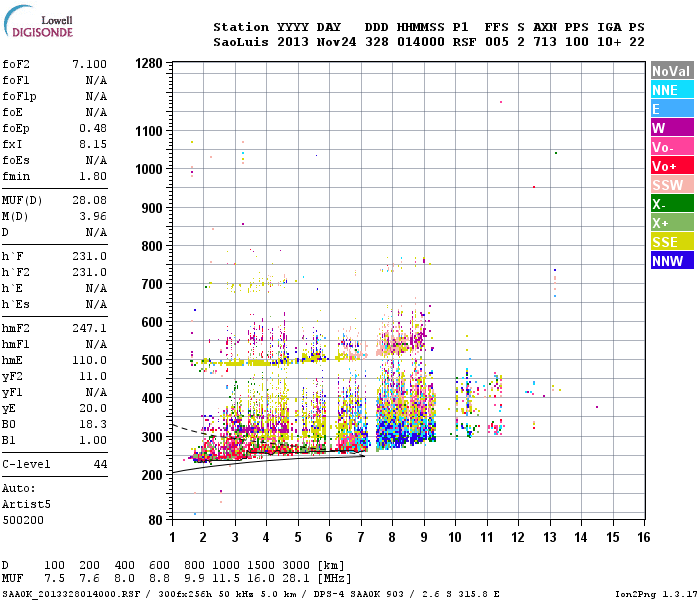This screenshot has width=700, height=600.
Task: Select the Vo- pink legend swatch
Action: point(672,147)
